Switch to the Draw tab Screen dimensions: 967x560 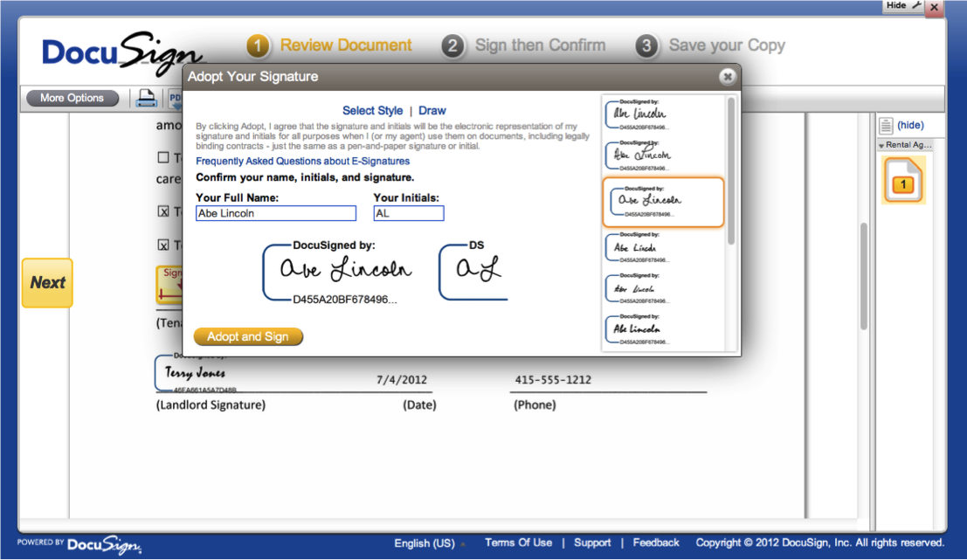coord(432,110)
